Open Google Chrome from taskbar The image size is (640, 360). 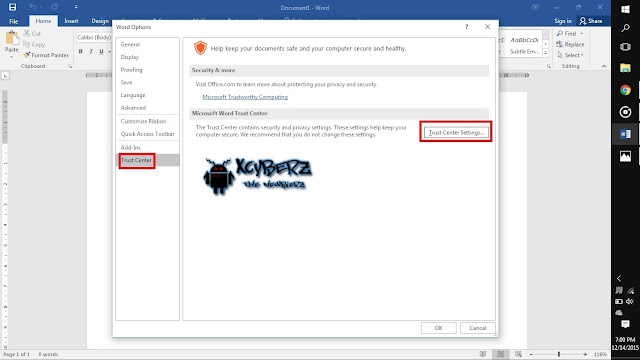tap(625, 90)
